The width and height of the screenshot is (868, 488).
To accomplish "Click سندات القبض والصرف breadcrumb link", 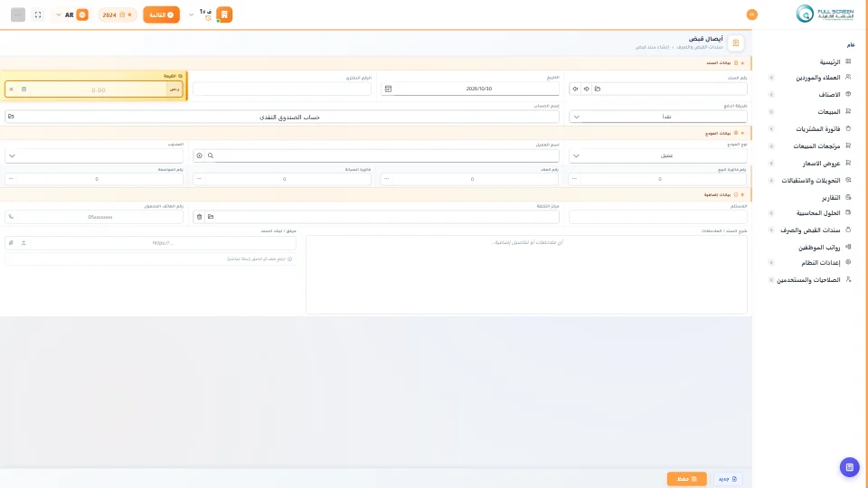I will click(700, 47).
